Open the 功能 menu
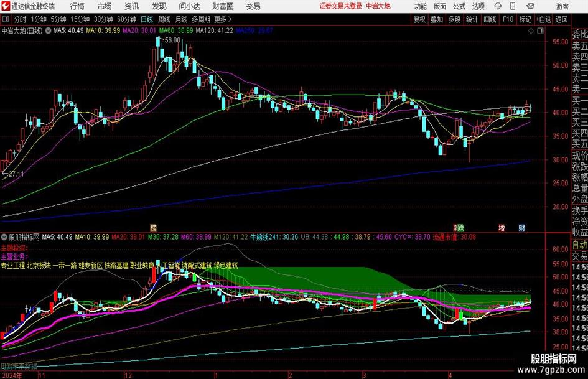This screenshot has height=379, width=588. [421, 6]
